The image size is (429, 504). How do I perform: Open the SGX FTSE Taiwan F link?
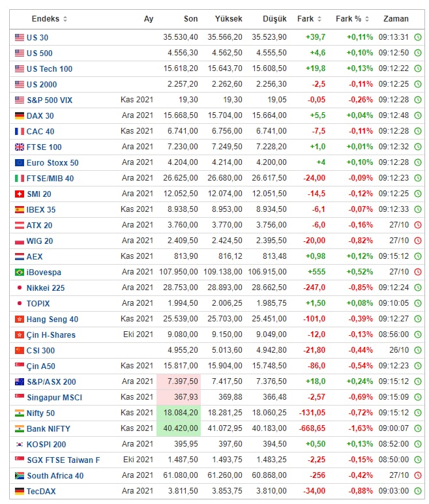point(63,460)
